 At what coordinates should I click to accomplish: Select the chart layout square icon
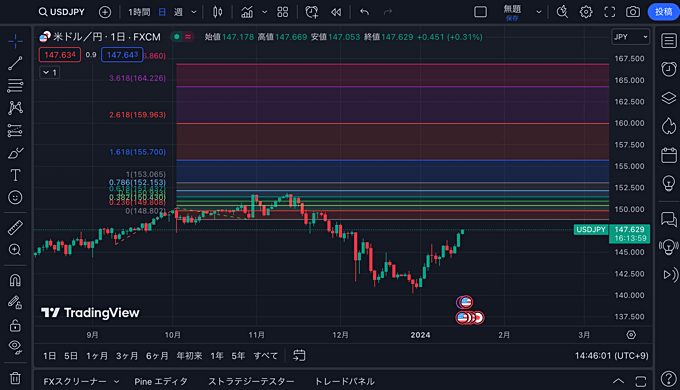pyautogui.click(x=481, y=12)
